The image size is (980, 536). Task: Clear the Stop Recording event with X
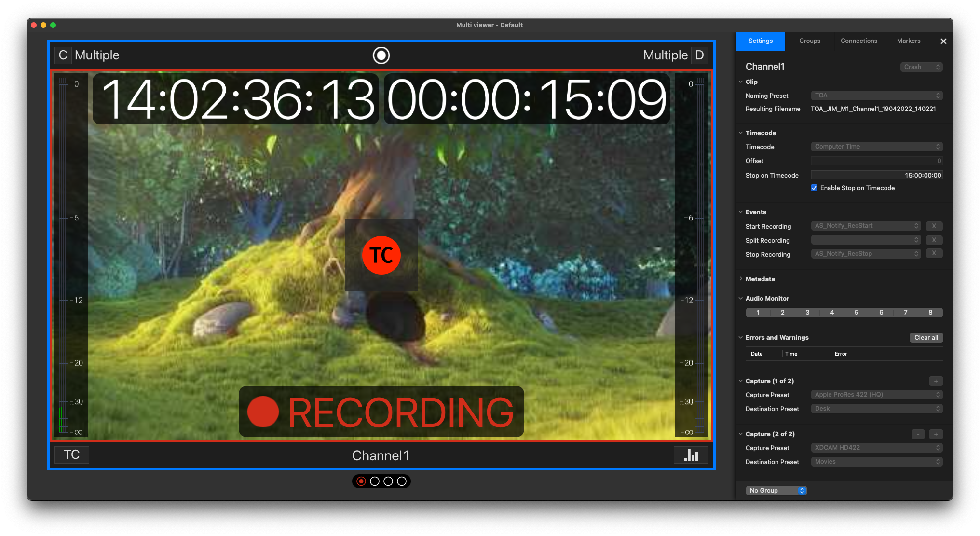(934, 253)
